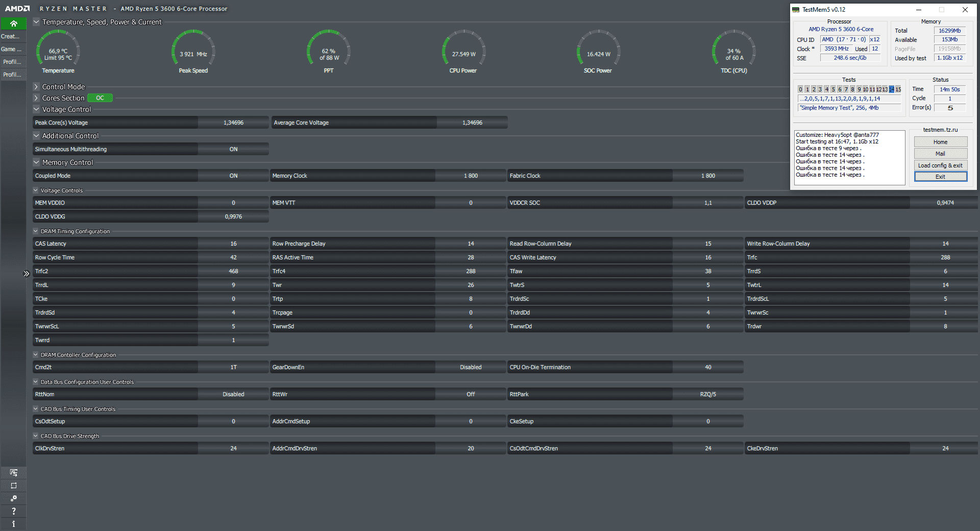Image resolution: width=980 pixels, height=531 pixels.
Task: Toggle the Coupled Mode ON value
Action: coord(233,176)
